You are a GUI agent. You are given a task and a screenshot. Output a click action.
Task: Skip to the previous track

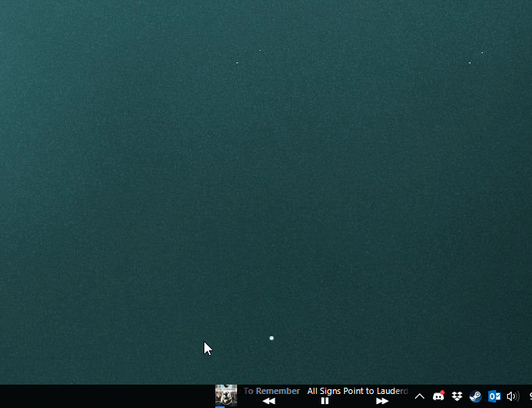[269, 401]
